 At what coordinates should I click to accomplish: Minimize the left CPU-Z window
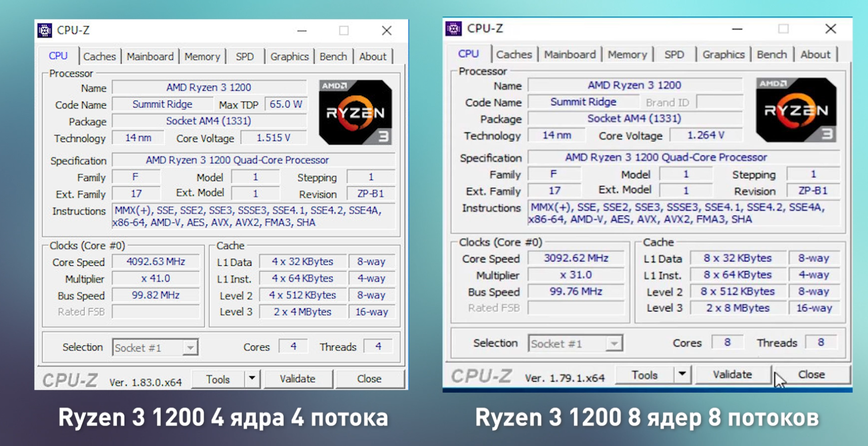point(302,31)
